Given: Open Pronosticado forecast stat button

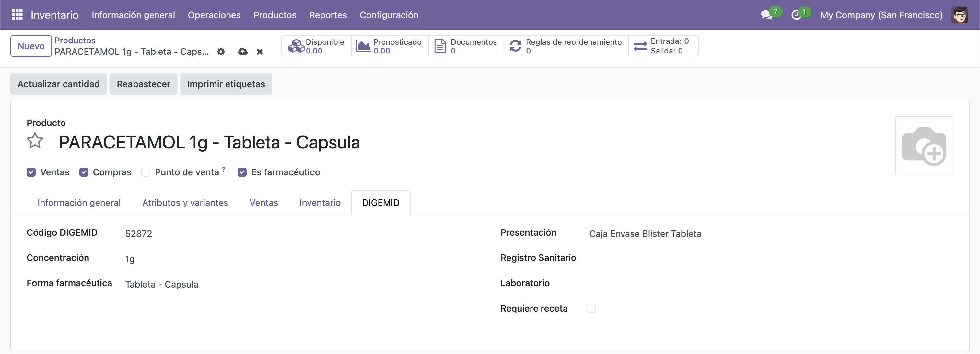Looking at the screenshot, I should click(x=390, y=46).
